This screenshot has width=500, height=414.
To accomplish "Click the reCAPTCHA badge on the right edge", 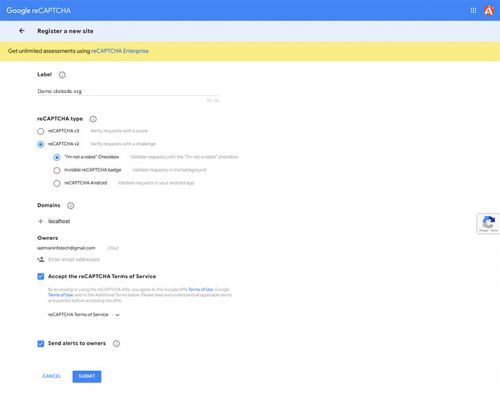I will (488, 223).
